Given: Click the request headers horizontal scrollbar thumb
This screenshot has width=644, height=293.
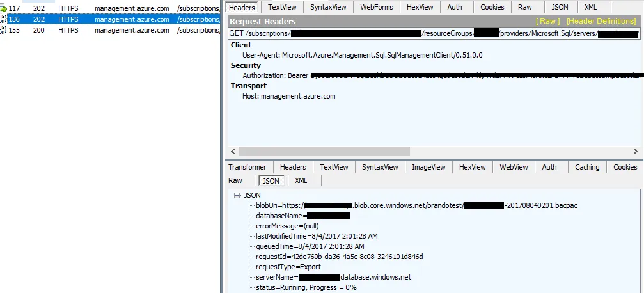Looking at the screenshot, I should [x=324, y=151].
